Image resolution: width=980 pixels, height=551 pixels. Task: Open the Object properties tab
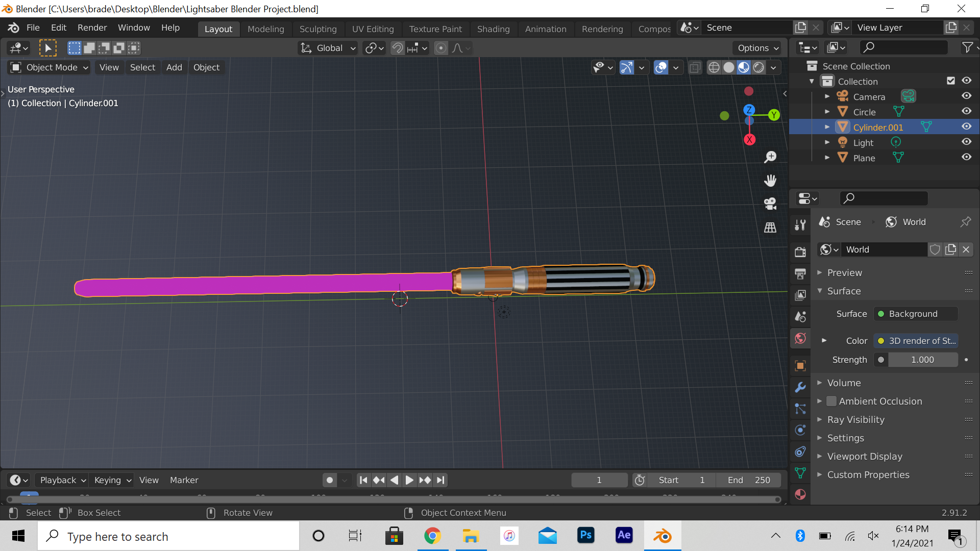(x=800, y=366)
